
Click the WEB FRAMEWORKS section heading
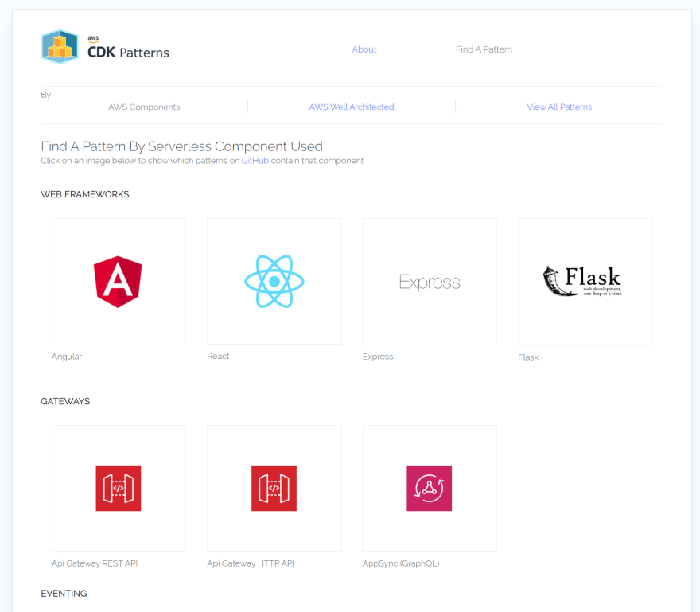click(x=85, y=194)
